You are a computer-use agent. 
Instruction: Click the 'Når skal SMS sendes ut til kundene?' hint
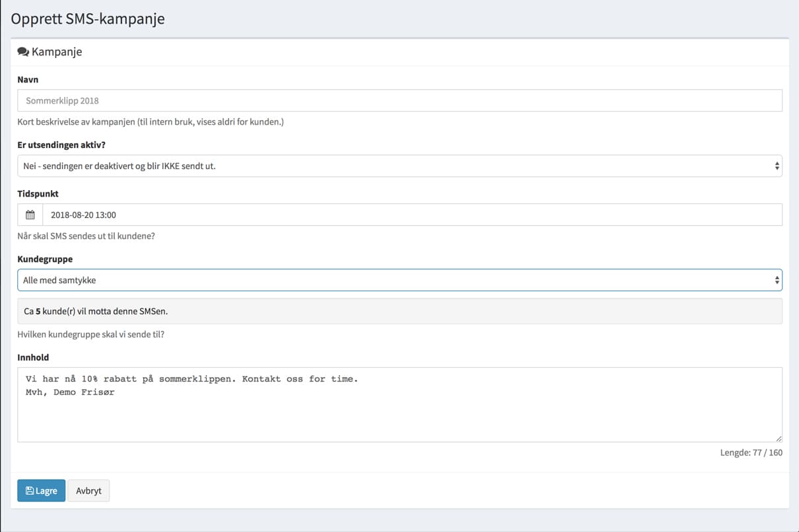pos(87,236)
